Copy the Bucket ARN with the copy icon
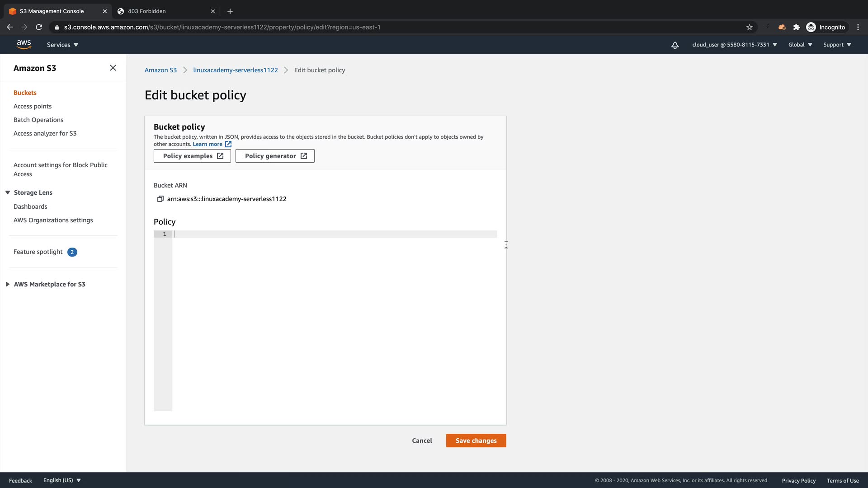 tap(160, 199)
